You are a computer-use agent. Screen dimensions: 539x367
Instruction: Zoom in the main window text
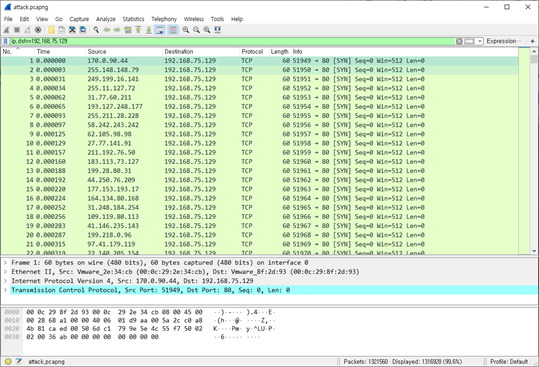coord(186,30)
